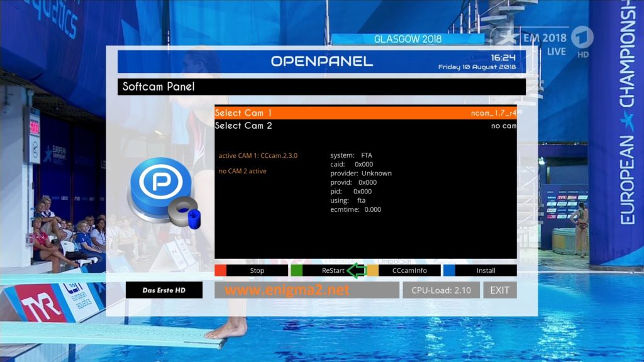Open the CCcamInfo button
The image size is (644, 362).
pyautogui.click(x=409, y=270)
